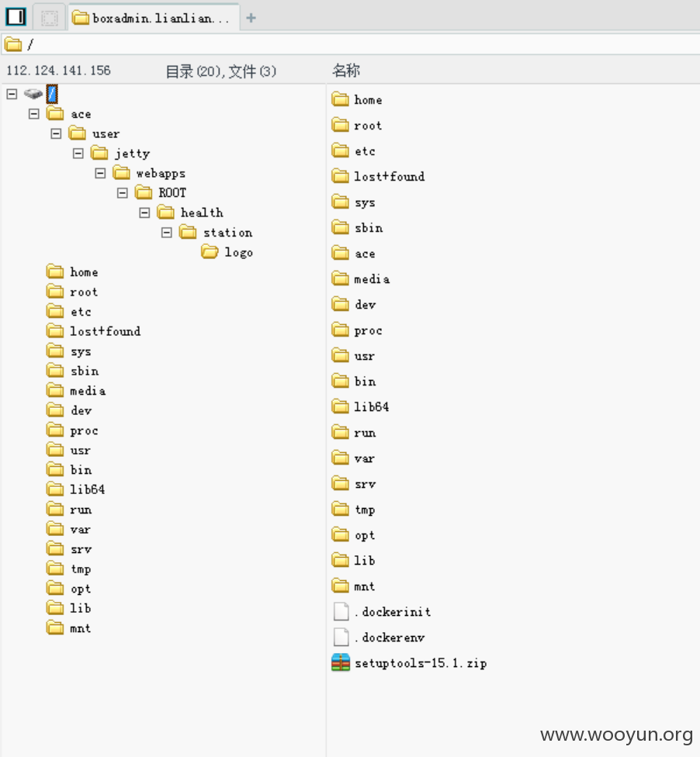Open proc folder icon in file list

coord(341,330)
